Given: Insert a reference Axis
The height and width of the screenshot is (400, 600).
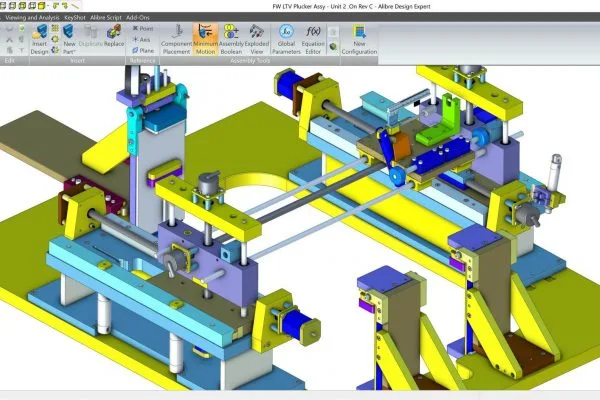Looking at the screenshot, I should pyautogui.click(x=141, y=39).
